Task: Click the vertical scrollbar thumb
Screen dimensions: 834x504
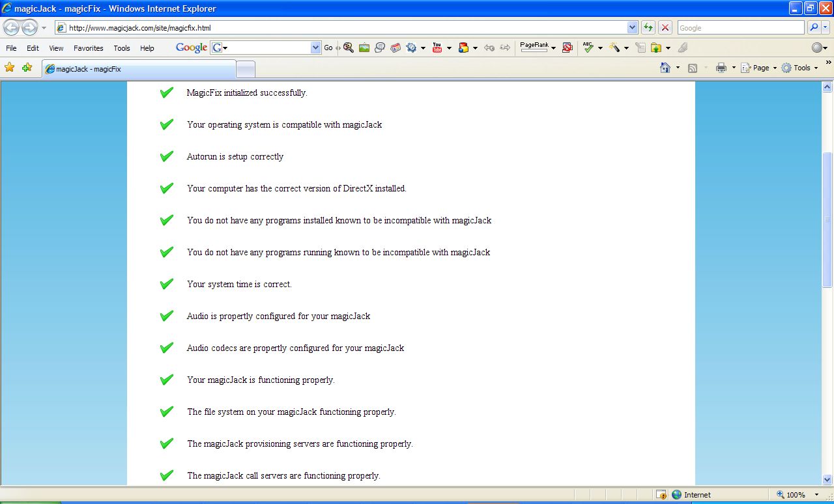Action: tap(827, 219)
